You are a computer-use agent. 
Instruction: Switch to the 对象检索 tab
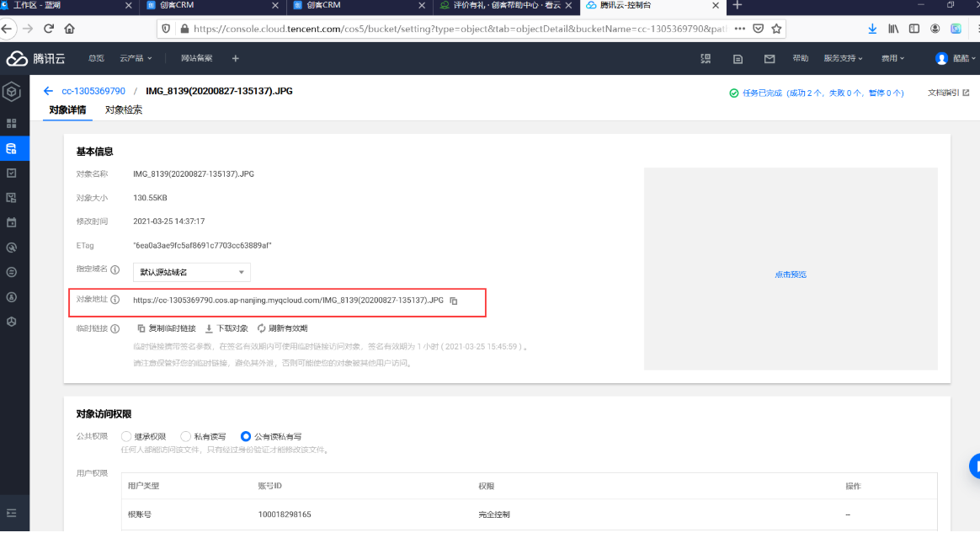(x=124, y=110)
